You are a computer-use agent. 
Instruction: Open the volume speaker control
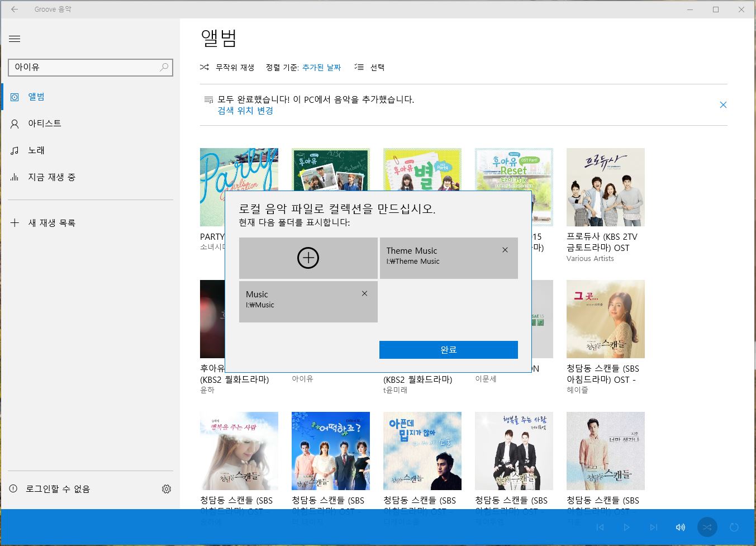(x=681, y=527)
